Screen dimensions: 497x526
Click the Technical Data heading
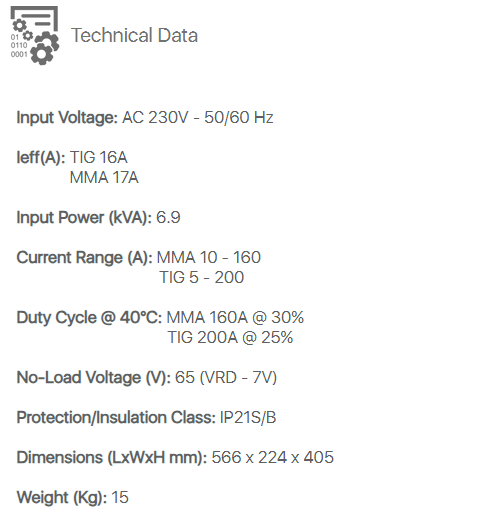click(x=134, y=36)
